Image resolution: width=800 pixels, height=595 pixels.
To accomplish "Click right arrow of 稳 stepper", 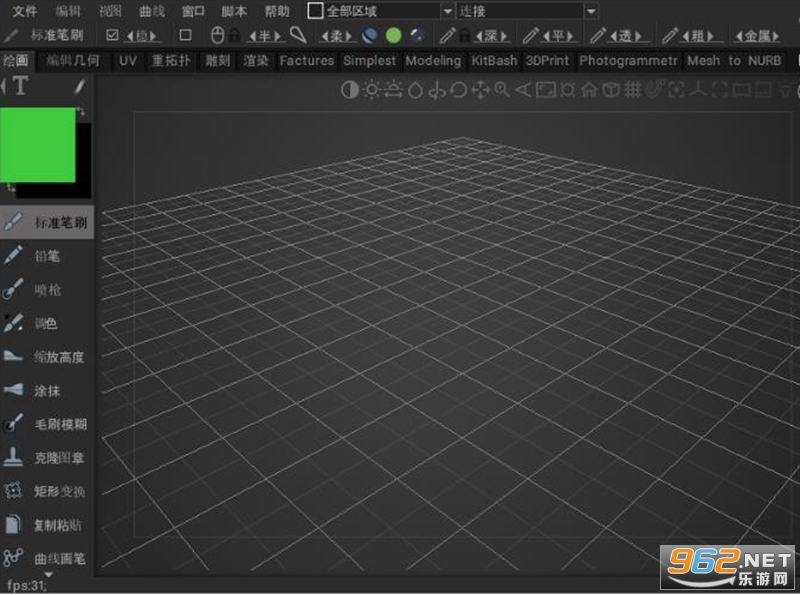I will tap(153, 36).
